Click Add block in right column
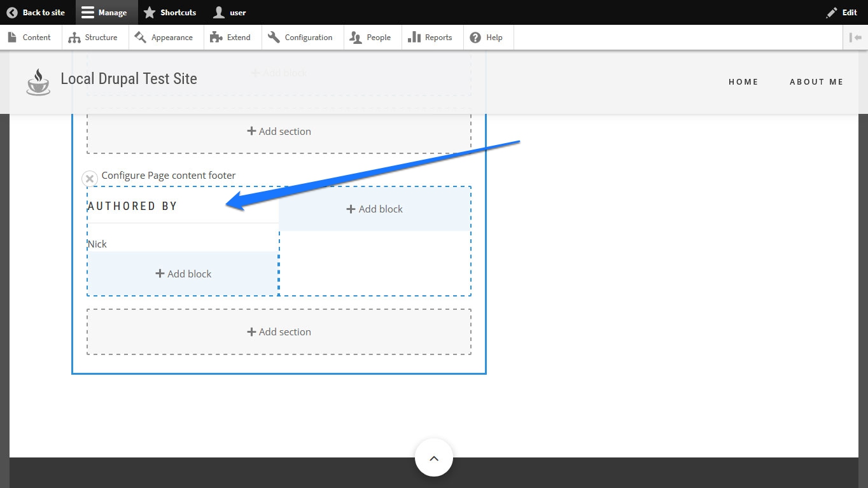This screenshot has width=868, height=488. point(375,209)
